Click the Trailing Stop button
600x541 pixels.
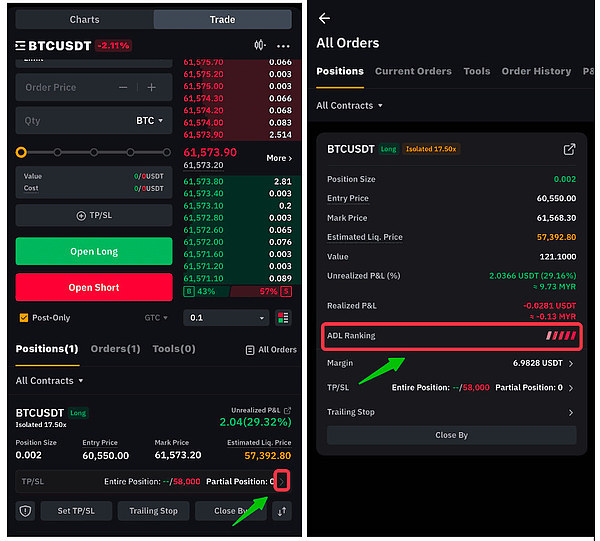click(153, 511)
